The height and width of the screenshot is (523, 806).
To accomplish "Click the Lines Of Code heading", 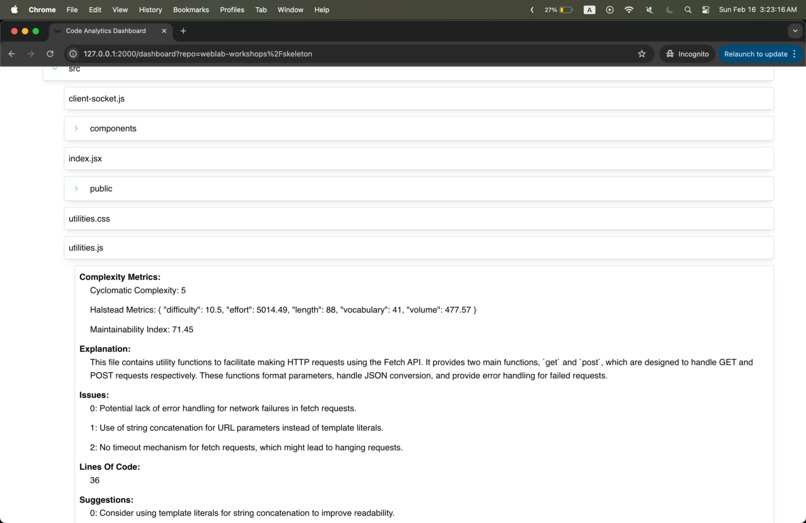I will [x=109, y=467].
